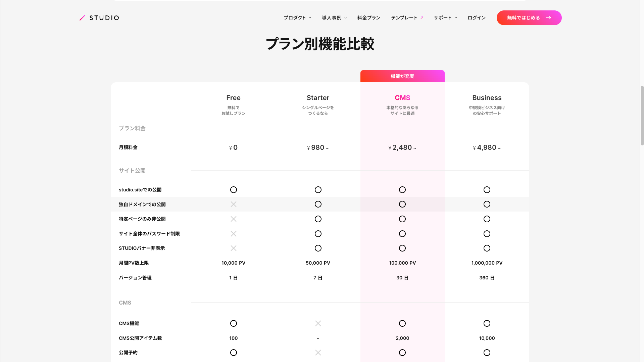This screenshot has height=362, width=644.
Task: Click the 360 日 version value
Action: 487,278
